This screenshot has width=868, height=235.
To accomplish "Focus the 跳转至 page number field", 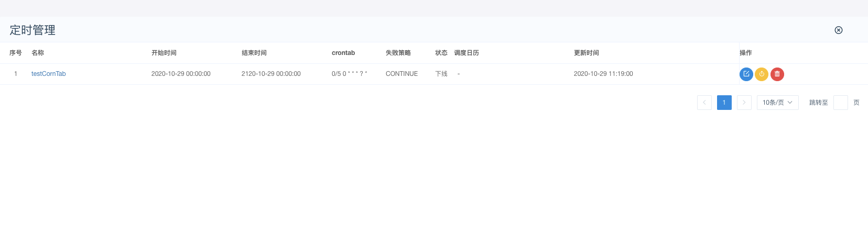I will tap(841, 103).
